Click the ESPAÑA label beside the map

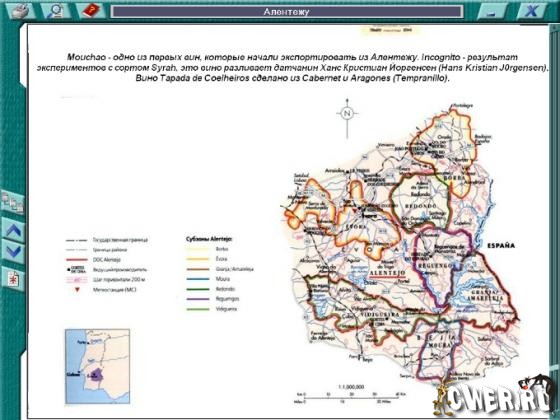(501, 246)
